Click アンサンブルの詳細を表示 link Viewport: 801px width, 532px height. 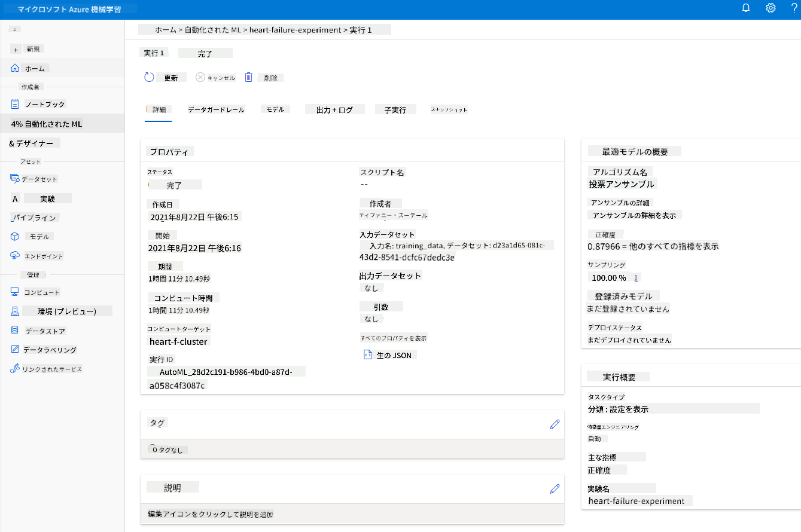pos(634,215)
